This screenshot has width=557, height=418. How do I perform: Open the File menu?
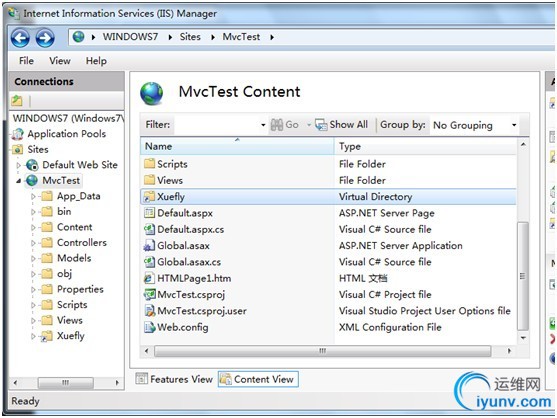click(26, 61)
